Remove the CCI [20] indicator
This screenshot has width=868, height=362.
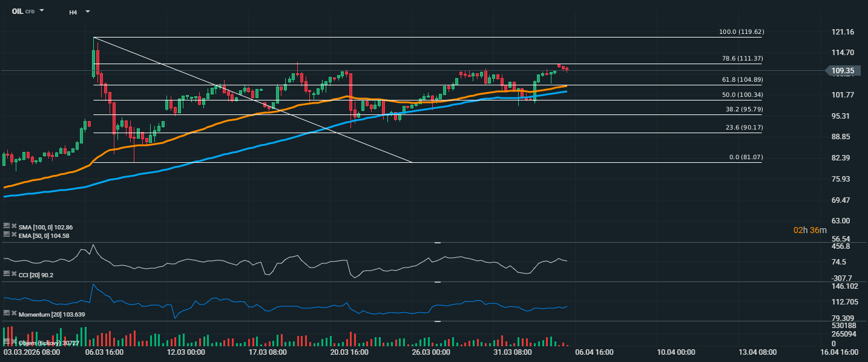(13, 274)
